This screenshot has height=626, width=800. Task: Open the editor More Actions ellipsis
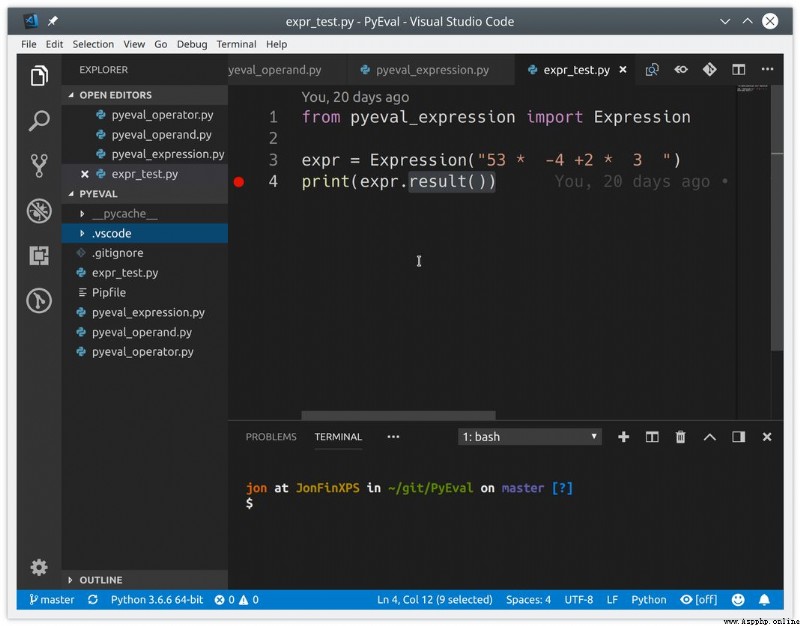pyautogui.click(x=767, y=69)
